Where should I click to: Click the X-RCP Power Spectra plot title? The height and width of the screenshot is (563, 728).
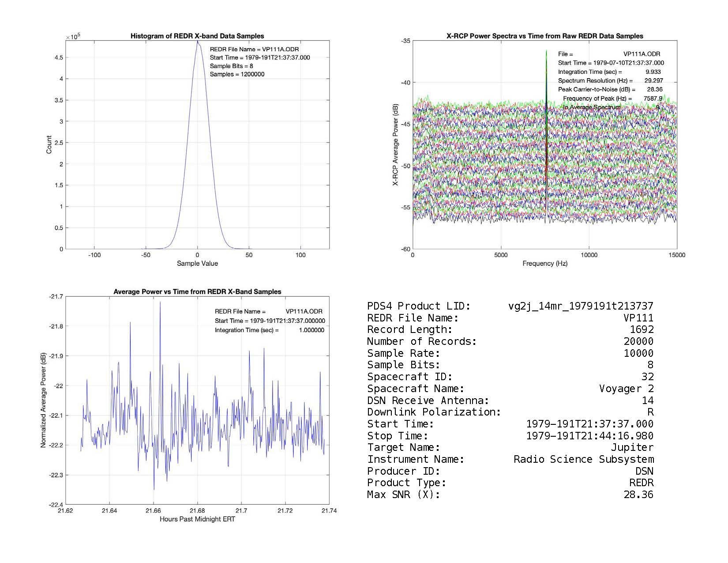tap(545, 36)
